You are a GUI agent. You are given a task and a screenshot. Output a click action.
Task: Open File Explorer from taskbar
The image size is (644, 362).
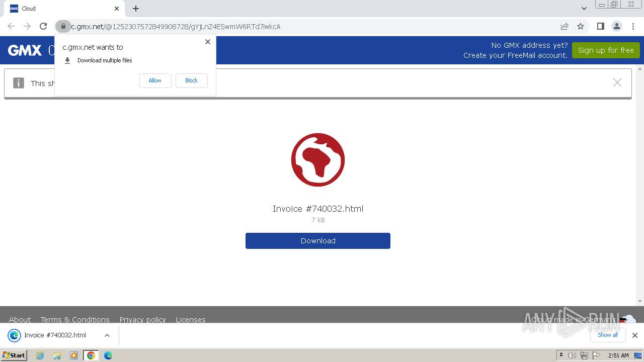coord(57,355)
